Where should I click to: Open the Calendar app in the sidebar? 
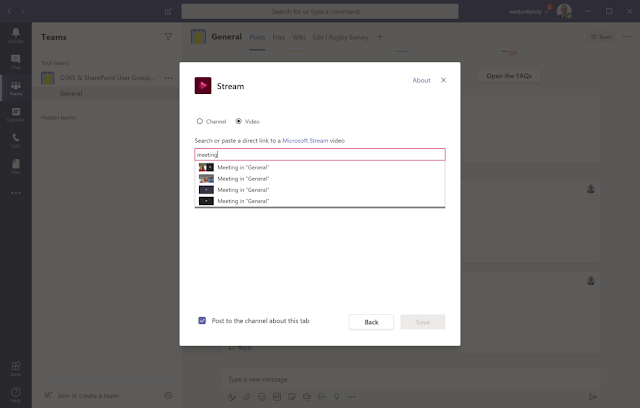pyautogui.click(x=16, y=114)
